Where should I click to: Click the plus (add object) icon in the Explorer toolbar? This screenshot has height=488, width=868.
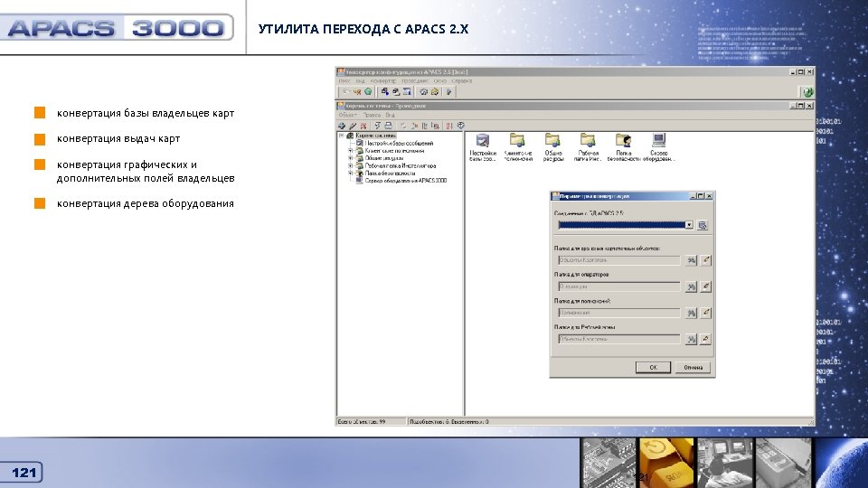342,126
